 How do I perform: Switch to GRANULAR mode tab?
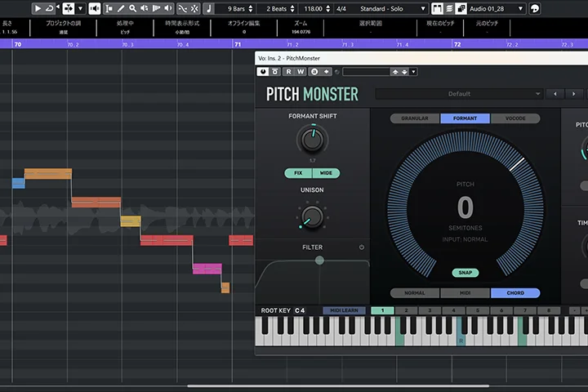[415, 118]
